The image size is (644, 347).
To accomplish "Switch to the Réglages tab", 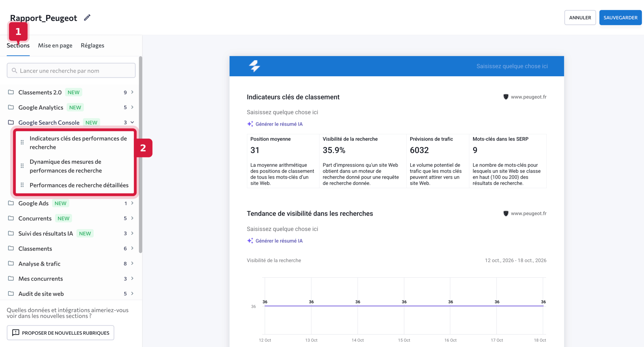I will [92, 46].
